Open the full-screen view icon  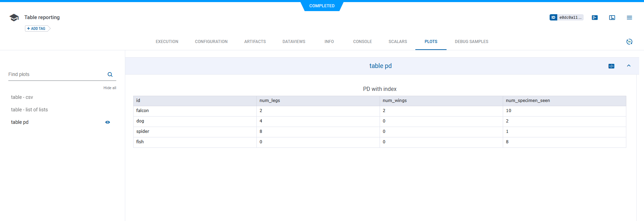[x=612, y=18]
